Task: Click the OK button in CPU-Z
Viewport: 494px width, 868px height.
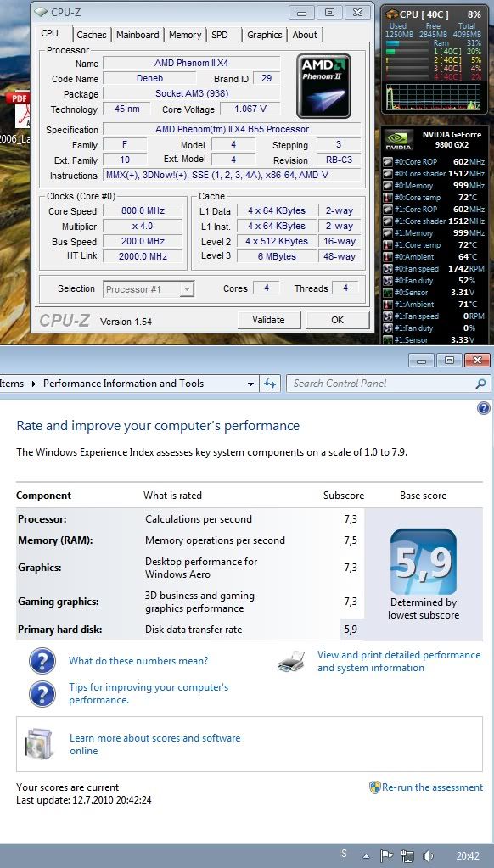Action: coord(337,320)
